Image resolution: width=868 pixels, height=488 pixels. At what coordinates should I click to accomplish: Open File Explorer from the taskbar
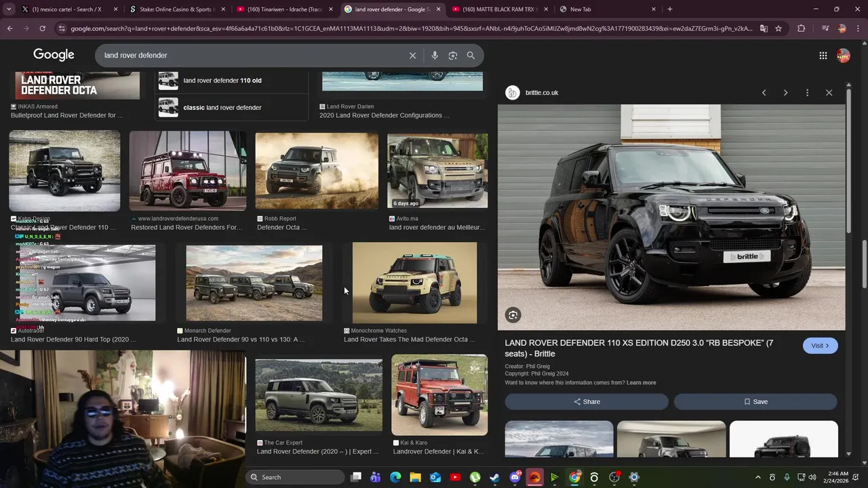(x=415, y=477)
